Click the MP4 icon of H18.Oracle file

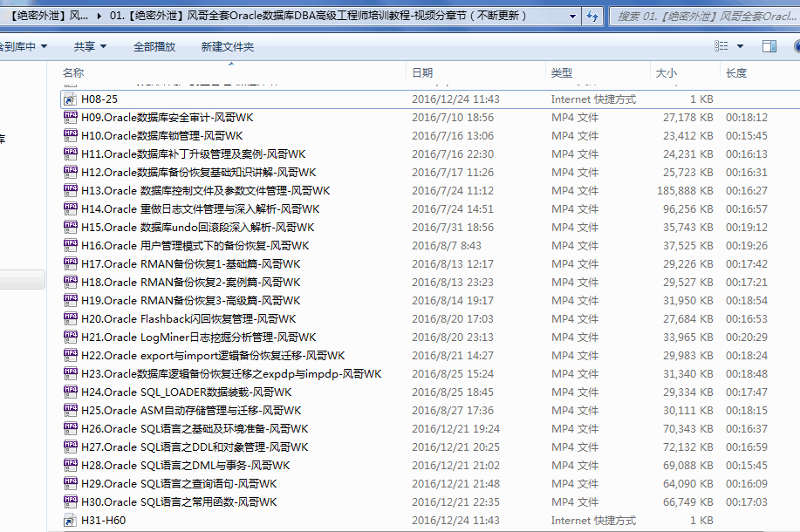coord(70,282)
